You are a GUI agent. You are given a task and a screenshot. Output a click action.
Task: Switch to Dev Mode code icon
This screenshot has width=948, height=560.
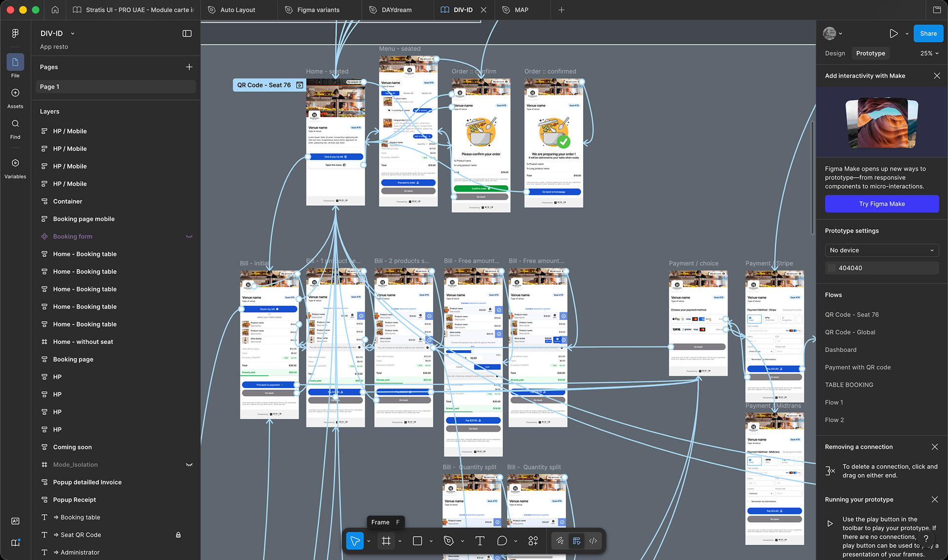click(x=593, y=541)
